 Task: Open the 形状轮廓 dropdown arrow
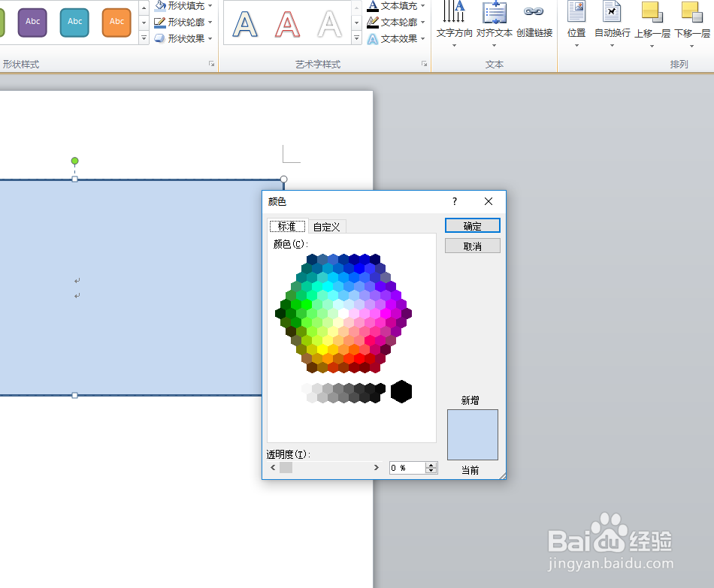[x=210, y=23]
